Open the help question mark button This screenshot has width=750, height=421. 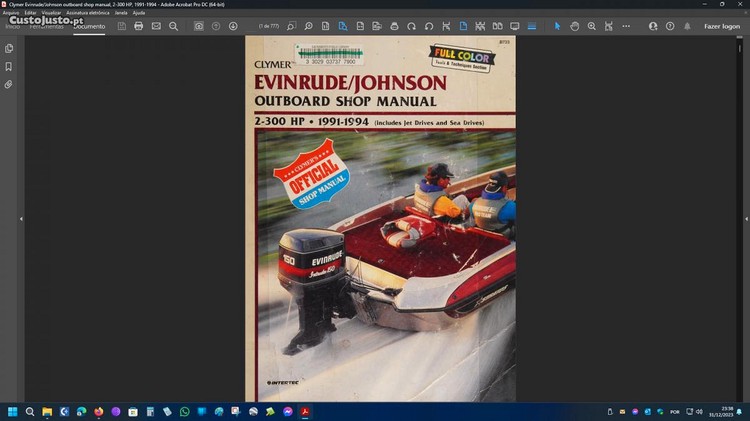pyautogui.click(x=670, y=26)
